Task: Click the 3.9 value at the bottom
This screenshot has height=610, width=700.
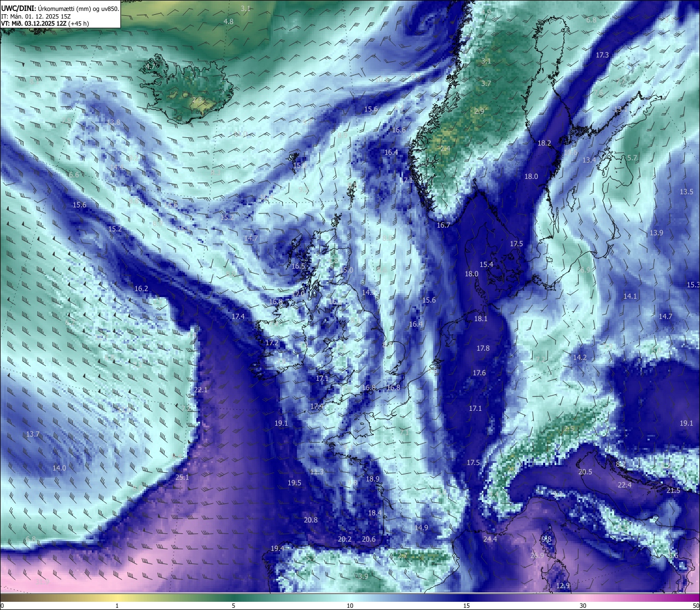Action: click(x=363, y=576)
